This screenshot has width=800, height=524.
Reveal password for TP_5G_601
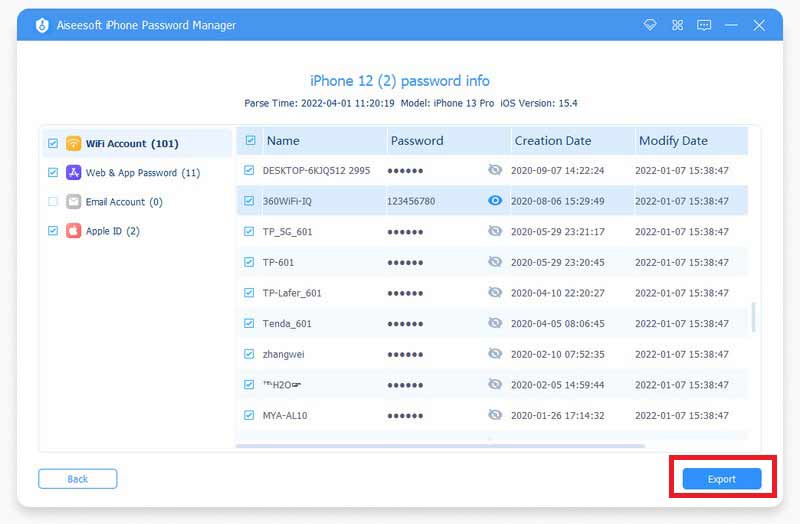coord(494,231)
